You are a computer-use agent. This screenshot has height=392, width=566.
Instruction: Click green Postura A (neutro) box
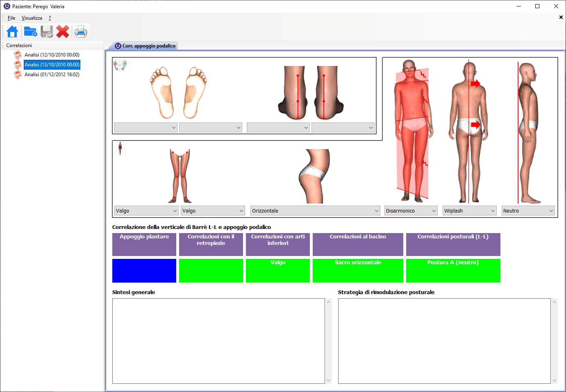(x=453, y=271)
